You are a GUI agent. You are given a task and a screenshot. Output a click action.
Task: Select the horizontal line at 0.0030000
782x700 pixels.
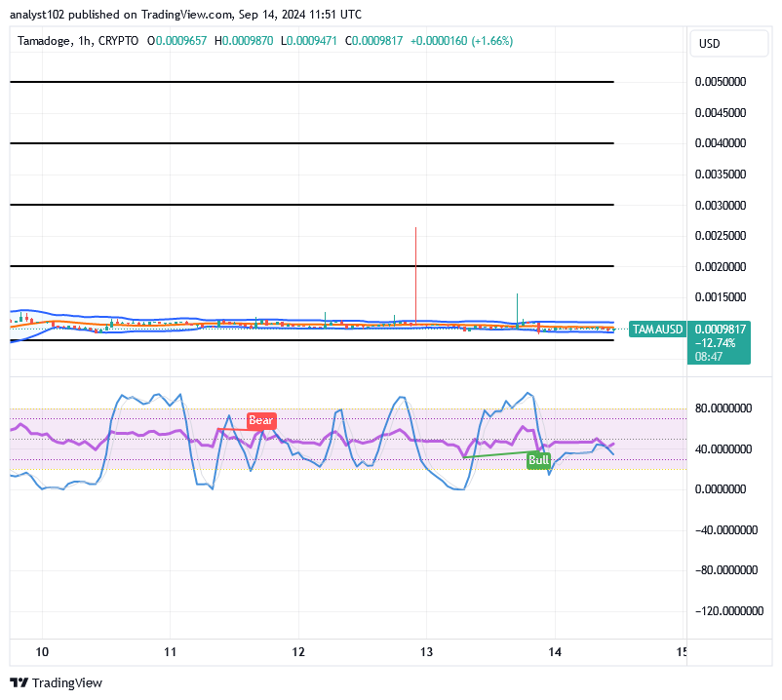[312, 205]
